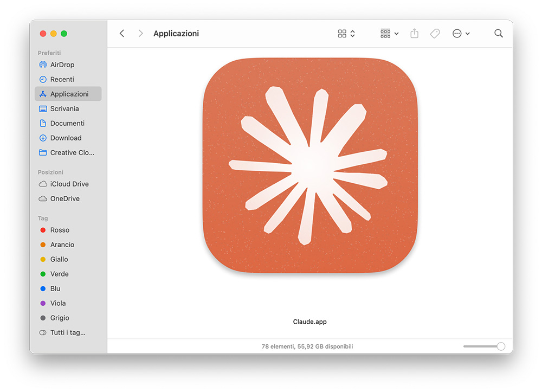Select AirDrop in the sidebar
Image resolution: width=542 pixels, height=392 pixels.
click(68, 65)
